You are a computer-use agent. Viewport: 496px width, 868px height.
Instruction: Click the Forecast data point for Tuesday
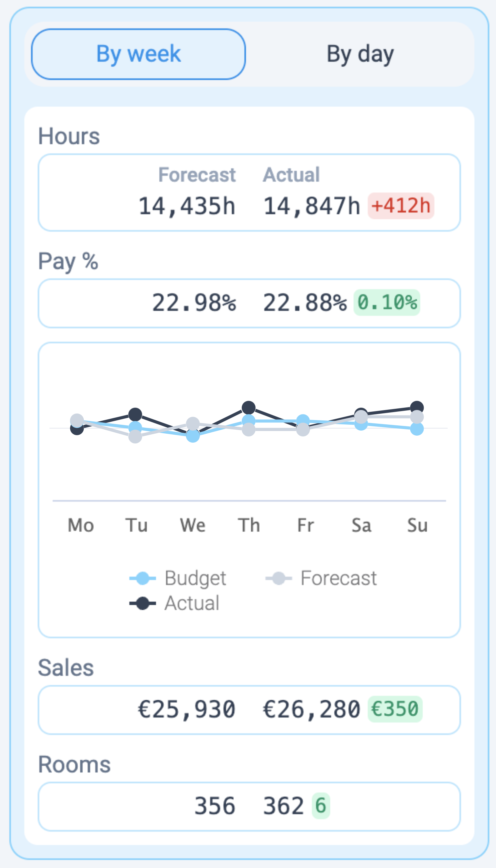135,436
